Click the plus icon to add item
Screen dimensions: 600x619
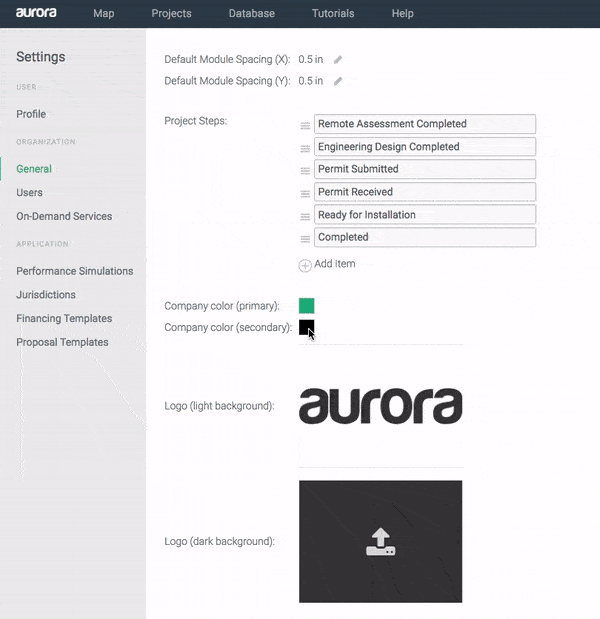305,265
